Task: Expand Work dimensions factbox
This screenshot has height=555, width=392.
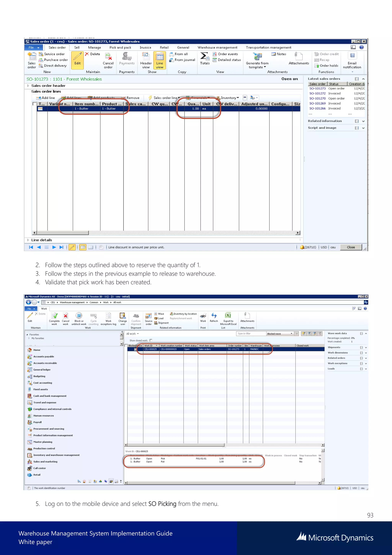Action: (x=366, y=353)
